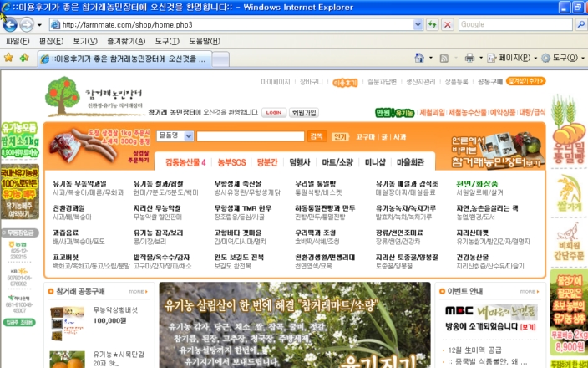Open the 즐겨찾기(A) menu
The width and height of the screenshot is (588, 368).
[126, 41]
